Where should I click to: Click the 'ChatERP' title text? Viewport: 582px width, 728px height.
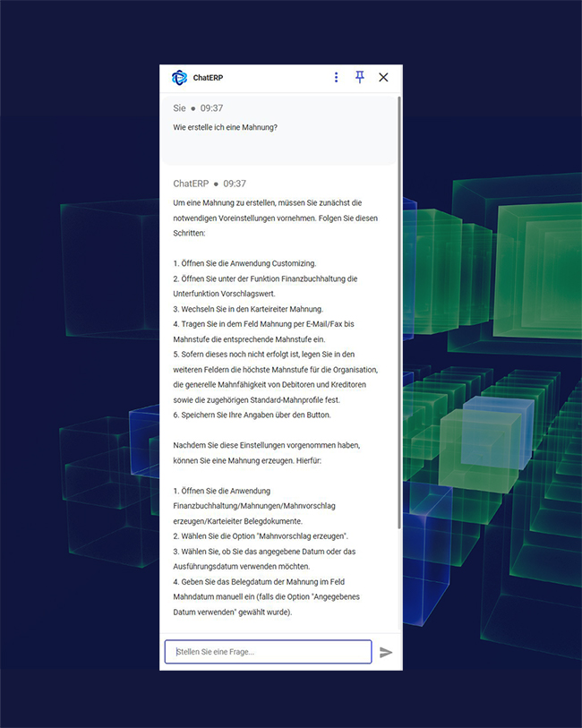click(x=208, y=78)
